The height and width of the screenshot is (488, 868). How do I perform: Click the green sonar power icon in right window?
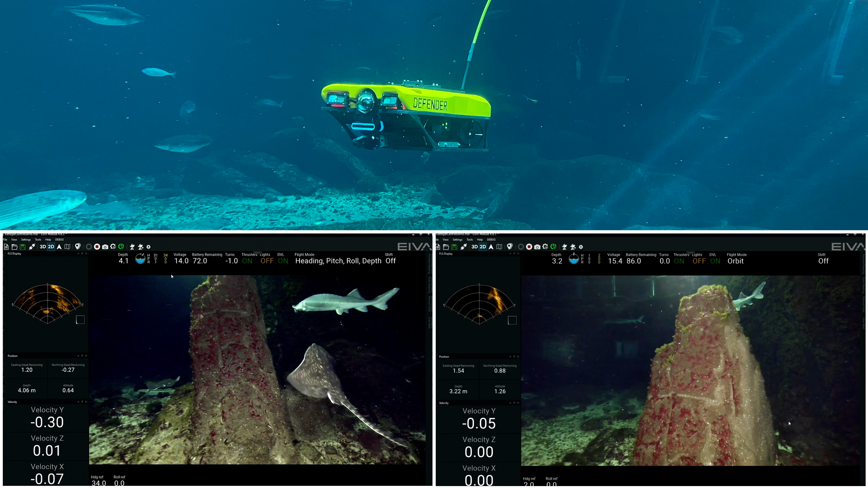(553, 247)
